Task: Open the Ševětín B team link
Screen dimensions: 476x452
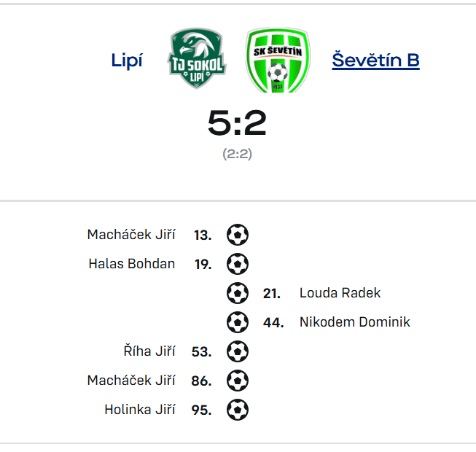Action: tap(375, 60)
